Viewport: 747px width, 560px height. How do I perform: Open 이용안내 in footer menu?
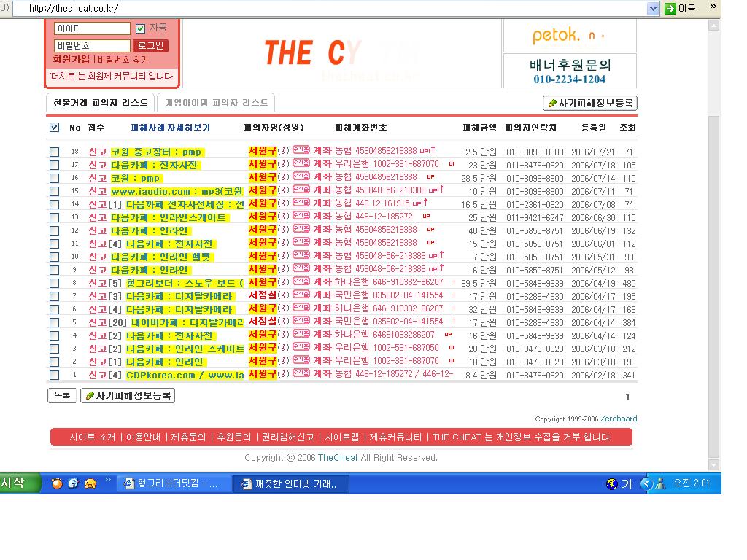click(144, 437)
